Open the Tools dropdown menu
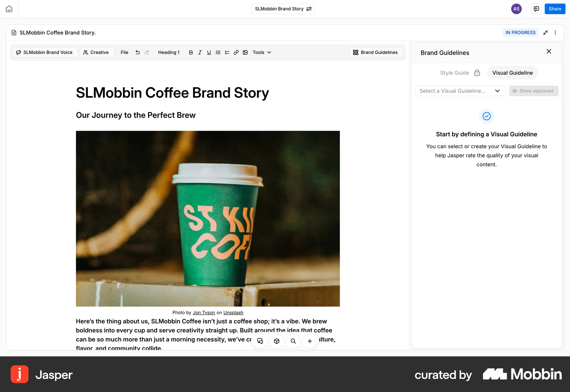This screenshot has height=392, width=570. (x=262, y=52)
